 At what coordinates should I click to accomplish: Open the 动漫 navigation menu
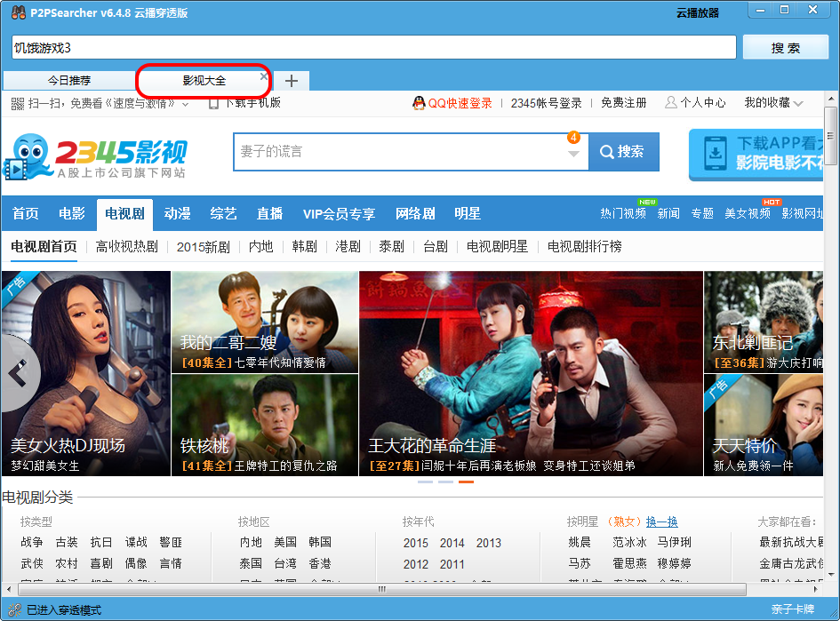177,213
